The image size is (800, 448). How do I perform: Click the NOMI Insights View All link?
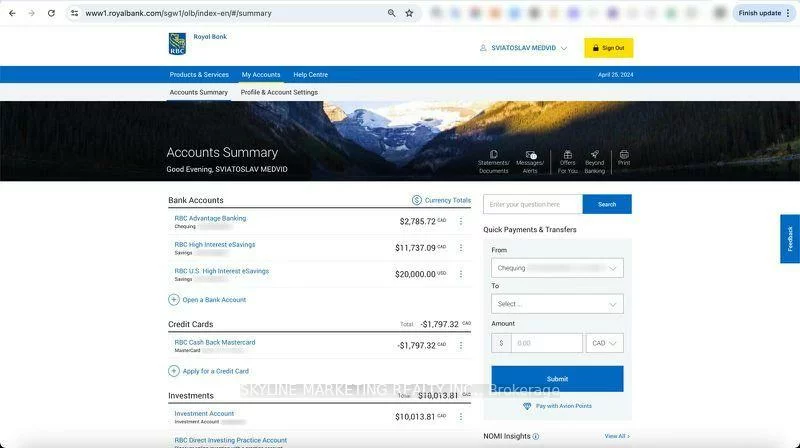[x=617, y=436]
